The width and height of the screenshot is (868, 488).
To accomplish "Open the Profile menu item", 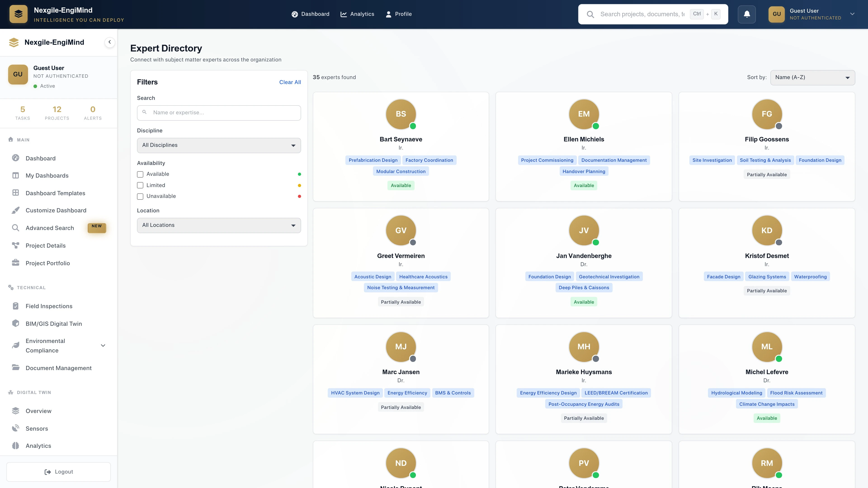I will point(399,14).
